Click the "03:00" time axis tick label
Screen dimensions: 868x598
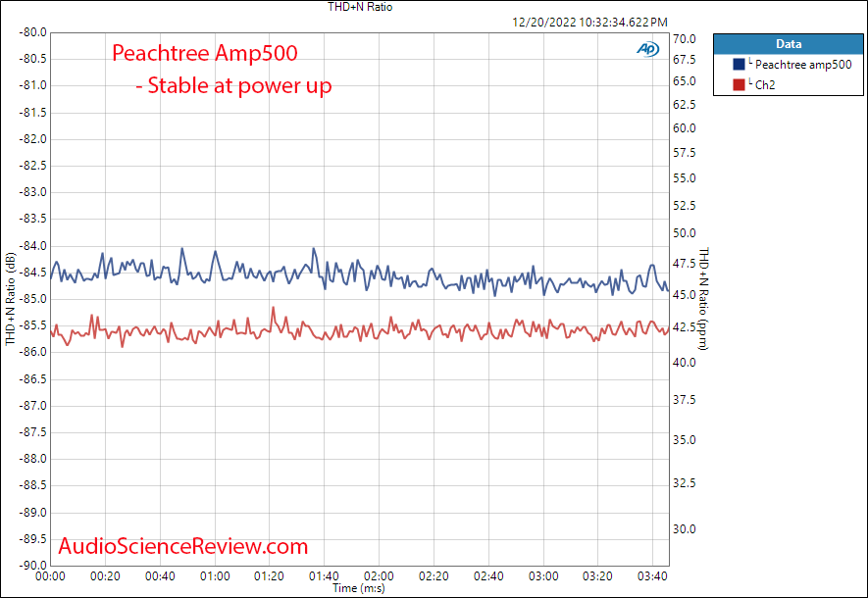click(x=543, y=576)
